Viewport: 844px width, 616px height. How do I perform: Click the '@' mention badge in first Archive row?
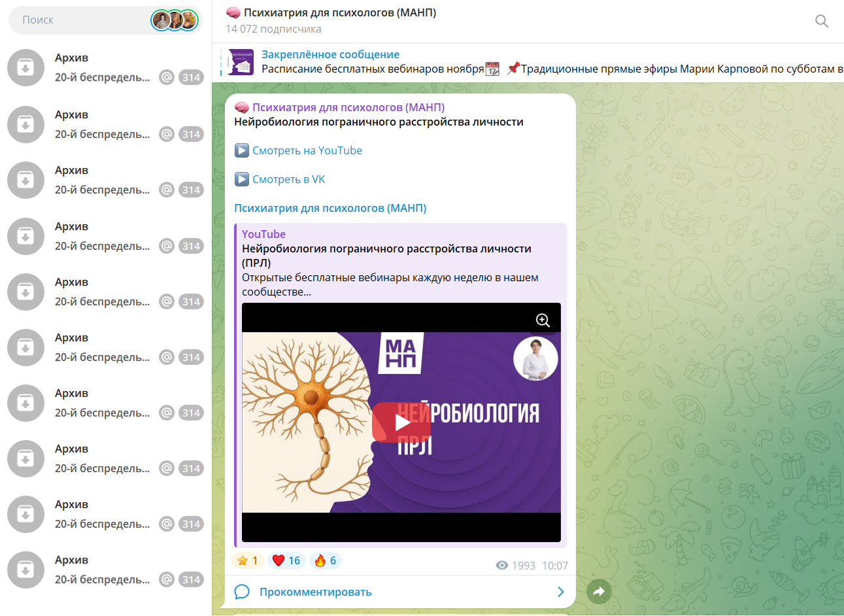[167, 77]
